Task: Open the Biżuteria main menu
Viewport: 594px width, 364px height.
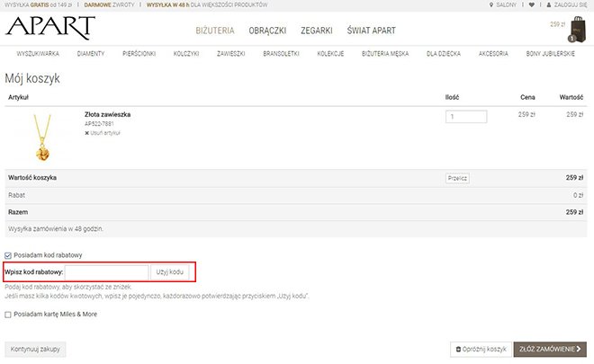Action: coord(215,31)
